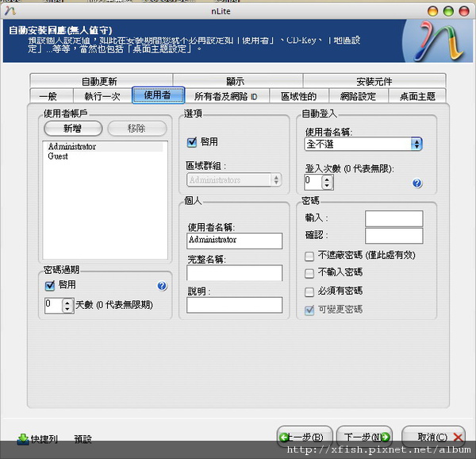Click the 登入次數 value field
Image resolution: width=476 pixels, height=459 pixels.
313,183
